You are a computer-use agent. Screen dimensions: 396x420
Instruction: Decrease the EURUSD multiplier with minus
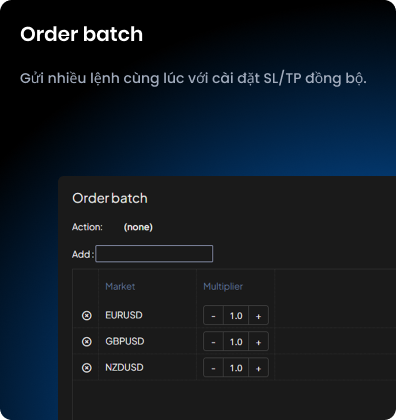tap(213, 315)
